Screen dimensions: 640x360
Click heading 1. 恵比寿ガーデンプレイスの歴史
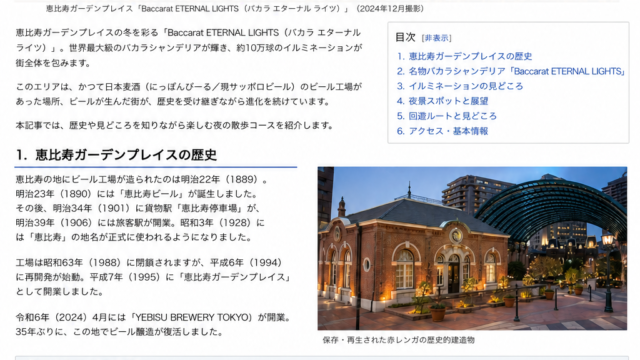coord(116,155)
